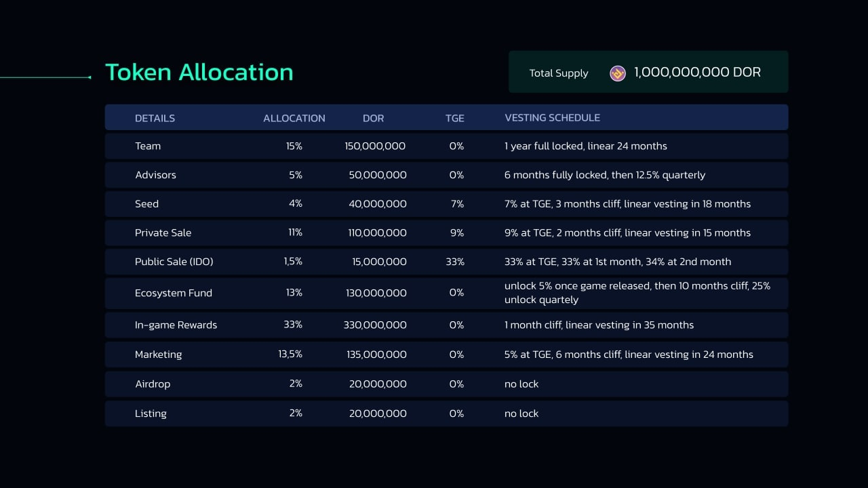The image size is (868, 488).
Task: Click the Seed 7% TGE value
Action: click(456, 204)
